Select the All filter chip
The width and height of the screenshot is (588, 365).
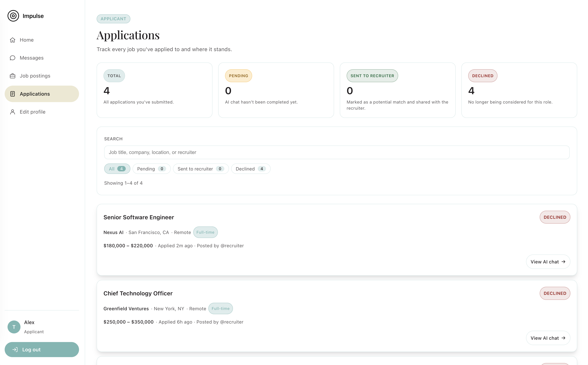117,169
